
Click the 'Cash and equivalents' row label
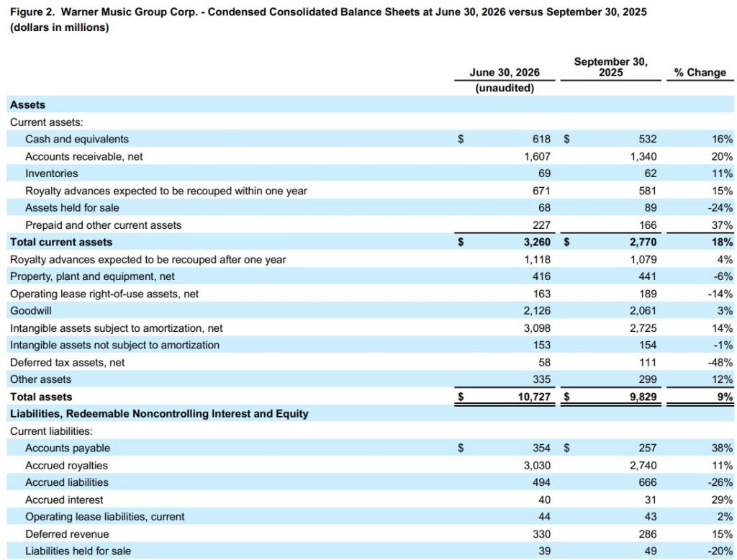76,139
